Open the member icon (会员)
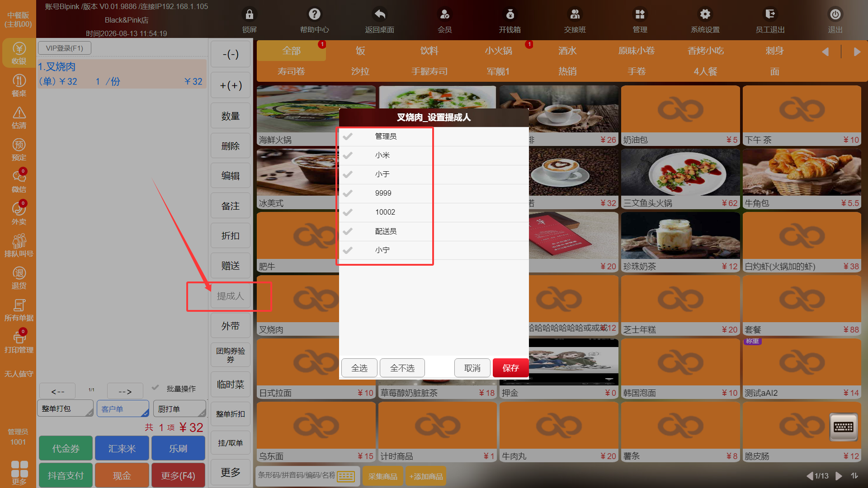Image resolution: width=868 pixels, height=488 pixels. 445,14
